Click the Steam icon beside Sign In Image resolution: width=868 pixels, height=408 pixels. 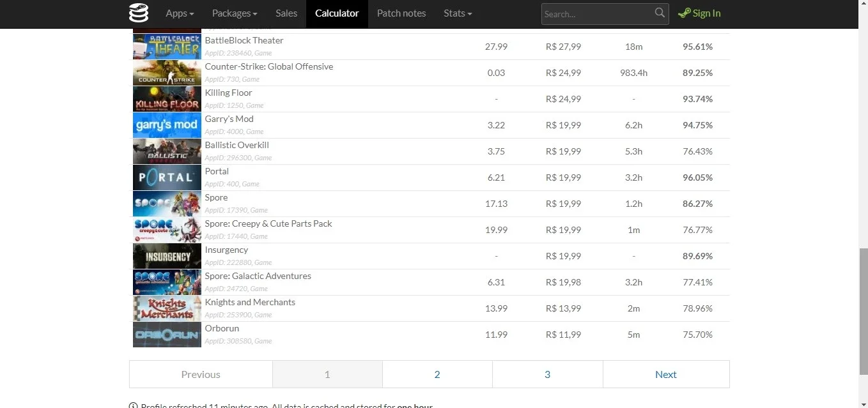684,13
